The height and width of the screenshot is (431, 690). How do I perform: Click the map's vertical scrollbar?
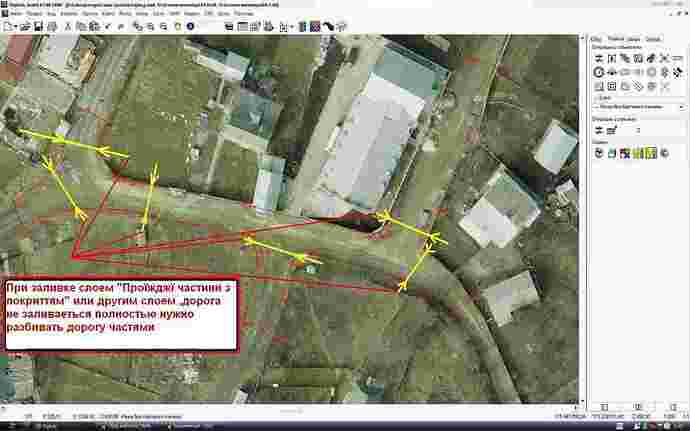coord(583,218)
